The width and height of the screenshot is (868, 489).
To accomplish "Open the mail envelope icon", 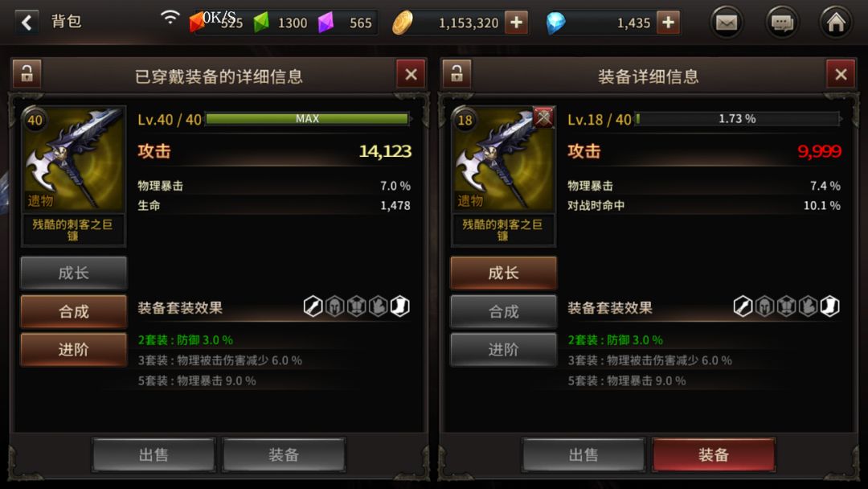I will click(727, 23).
